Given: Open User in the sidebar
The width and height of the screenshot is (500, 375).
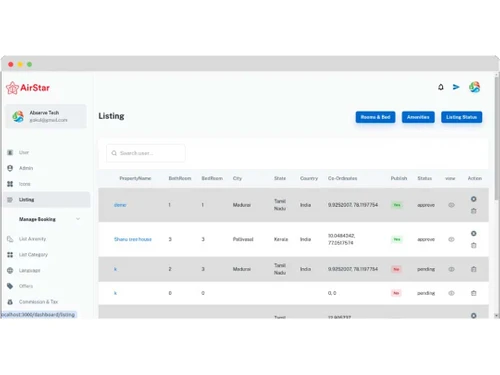Looking at the screenshot, I should point(24,152).
